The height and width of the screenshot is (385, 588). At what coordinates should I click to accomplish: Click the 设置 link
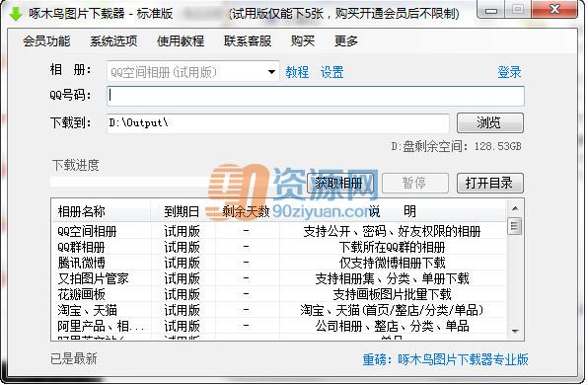331,72
